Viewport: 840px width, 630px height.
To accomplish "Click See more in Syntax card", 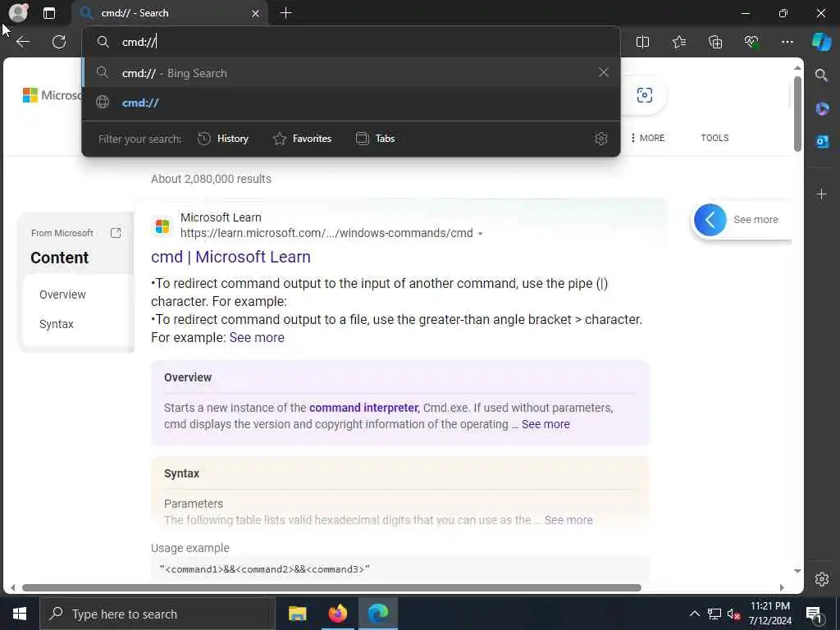I will (x=568, y=520).
